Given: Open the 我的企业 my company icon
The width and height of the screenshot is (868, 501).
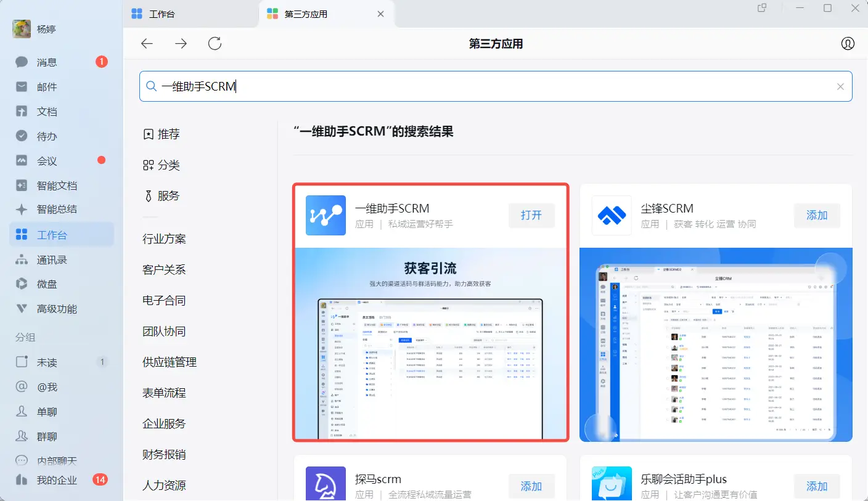Looking at the screenshot, I should tap(22, 479).
